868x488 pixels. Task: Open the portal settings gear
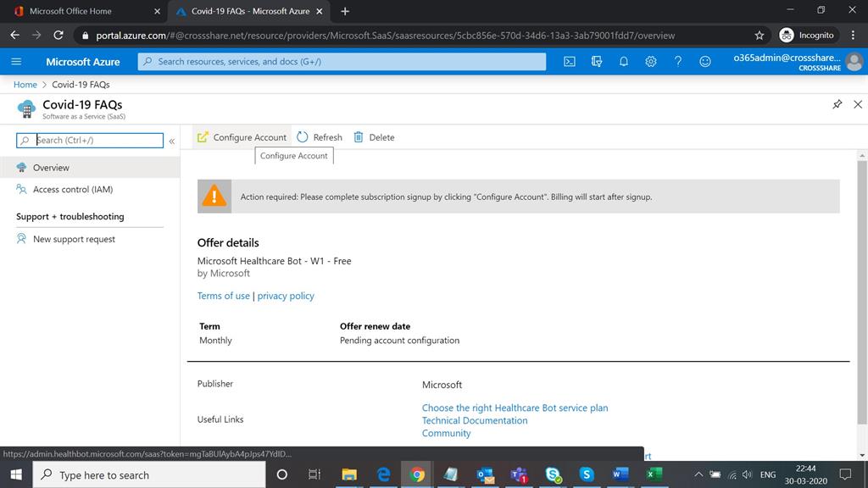[x=650, y=61]
